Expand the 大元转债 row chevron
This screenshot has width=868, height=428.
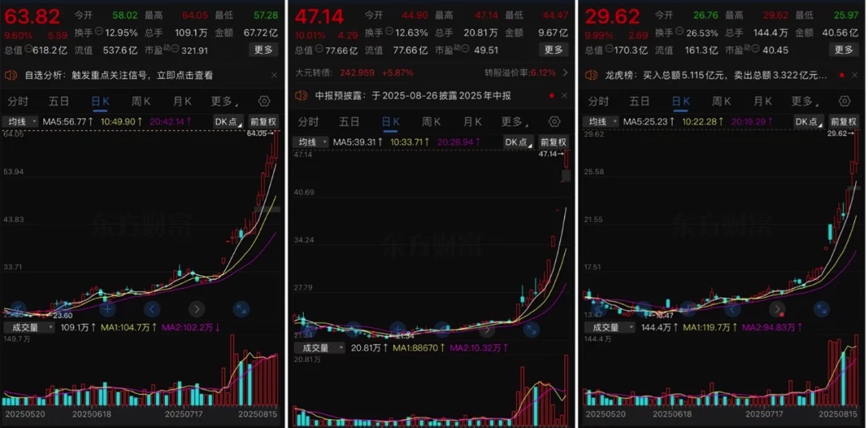pyautogui.click(x=565, y=72)
